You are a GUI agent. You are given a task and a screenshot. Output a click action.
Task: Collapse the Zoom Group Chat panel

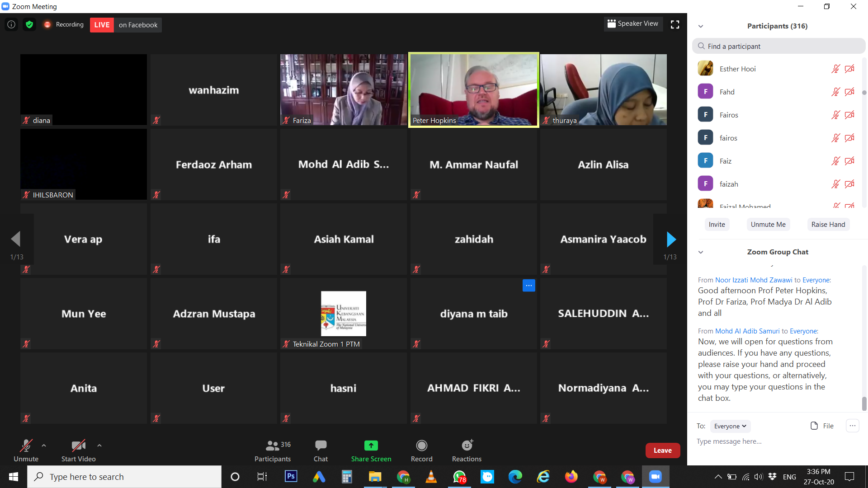[701, 252]
